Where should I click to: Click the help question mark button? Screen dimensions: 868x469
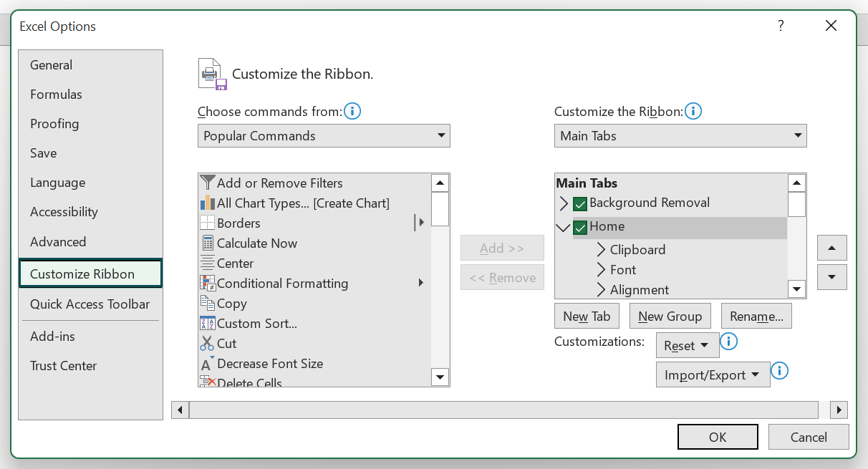point(781,26)
